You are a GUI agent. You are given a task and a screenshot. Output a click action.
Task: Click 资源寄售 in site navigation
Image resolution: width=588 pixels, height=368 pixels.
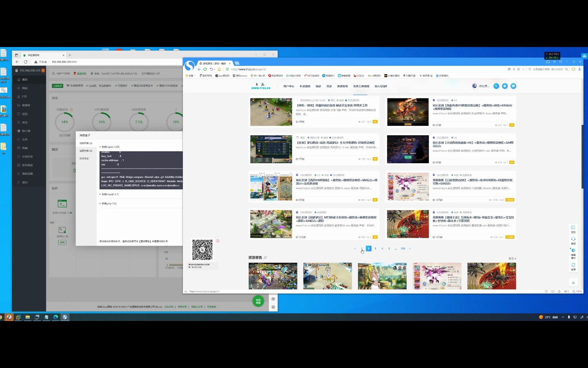pyautogui.click(x=342, y=87)
